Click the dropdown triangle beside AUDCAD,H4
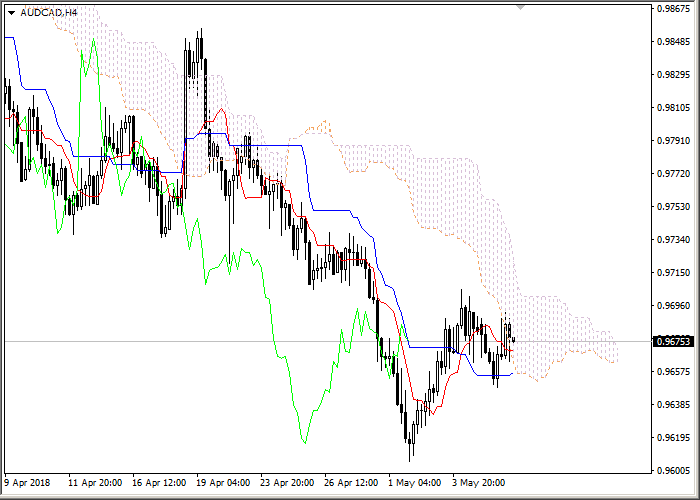The image size is (700, 500). [x=11, y=12]
